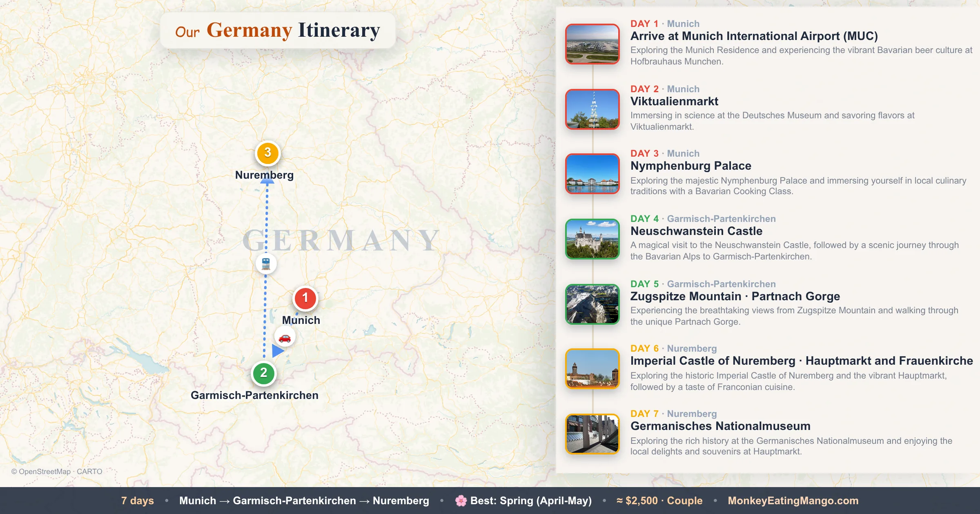Open the Munich Airport aerial thumbnail
The height and width of the screenshot is (514, 980).
pyautogui.click(x=592, y=44)
